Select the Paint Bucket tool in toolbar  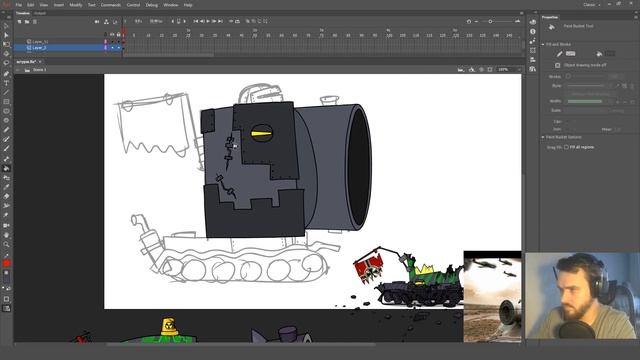[x=6, y=168]
